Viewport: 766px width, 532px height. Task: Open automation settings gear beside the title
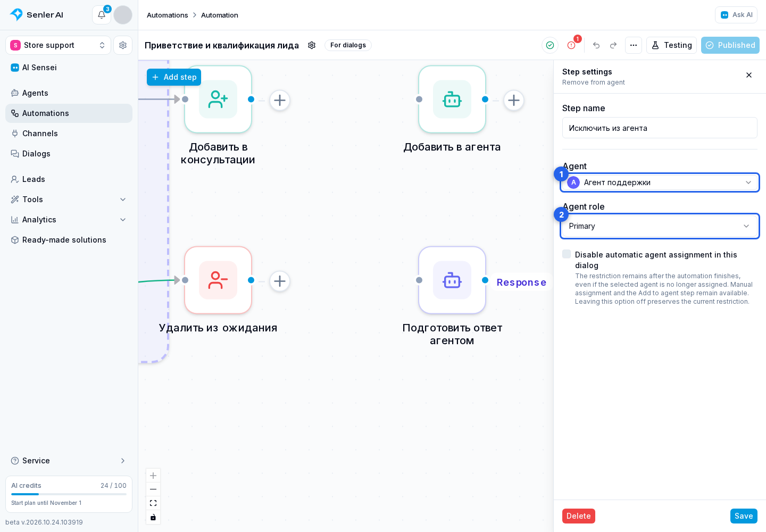tap(312, 45)
